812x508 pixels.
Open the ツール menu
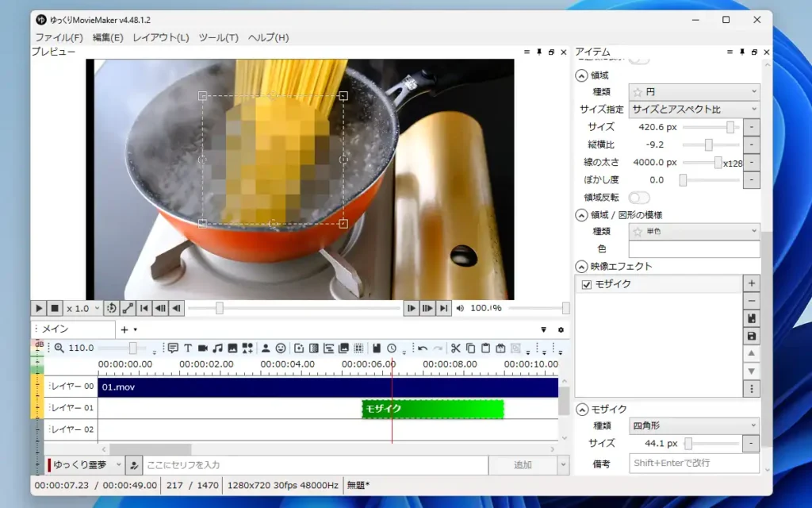[x=219, y=37]
